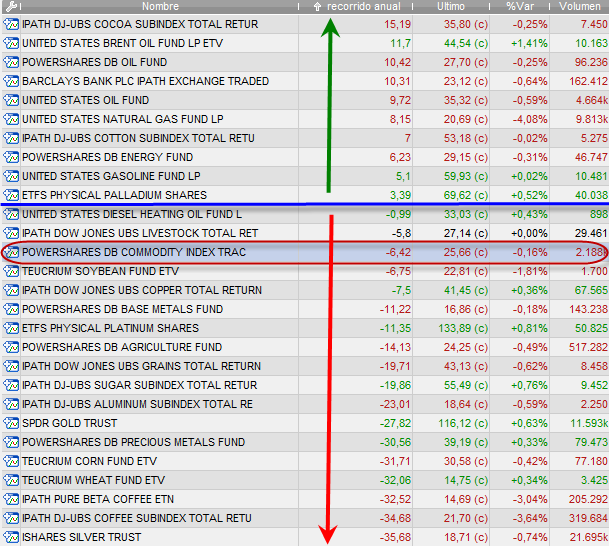The image size is (609, 546).
Task: Open chart icon for IPATH GRAINS TOTAL RETURN
Action: pos(11,367)
